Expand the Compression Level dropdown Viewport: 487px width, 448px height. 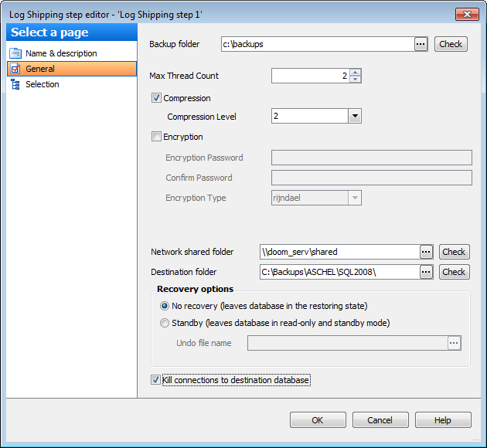click(x=355, y=116)
